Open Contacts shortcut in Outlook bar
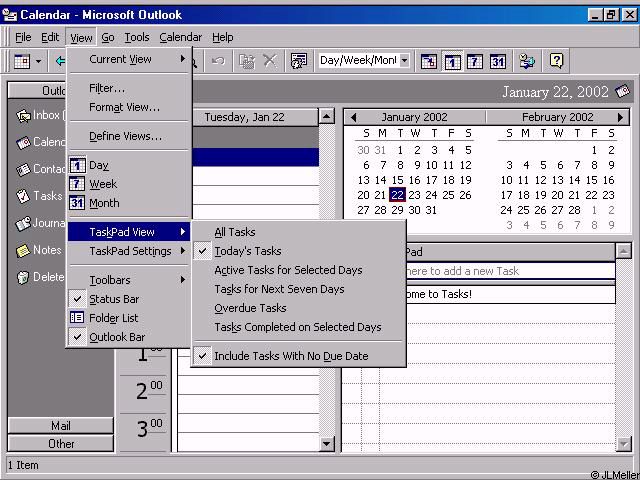 [x=40, y=169]
